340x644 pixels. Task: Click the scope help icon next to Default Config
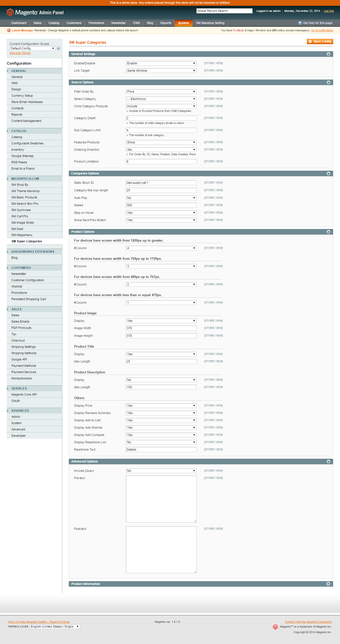tap(58, 48)
